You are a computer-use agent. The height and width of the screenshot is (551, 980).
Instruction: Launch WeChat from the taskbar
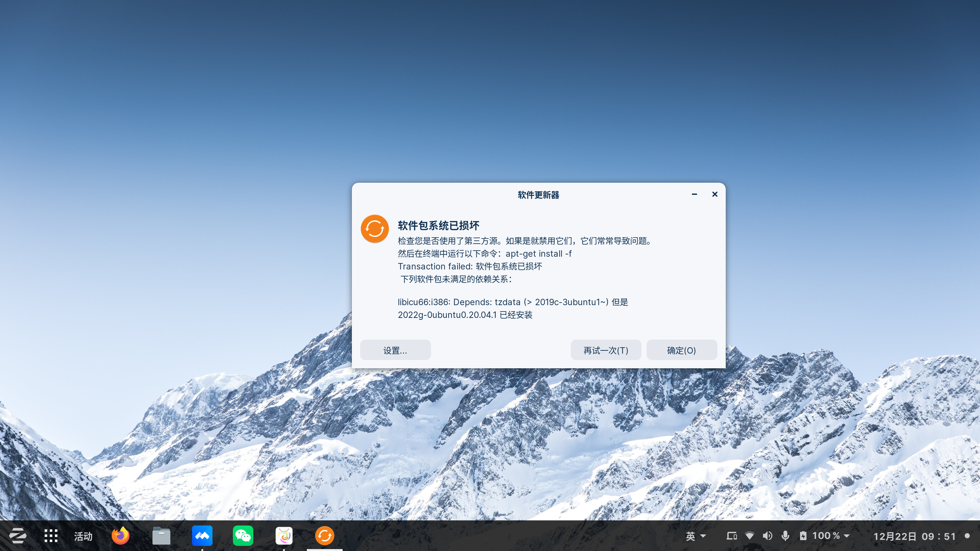(x=243, y=536)
